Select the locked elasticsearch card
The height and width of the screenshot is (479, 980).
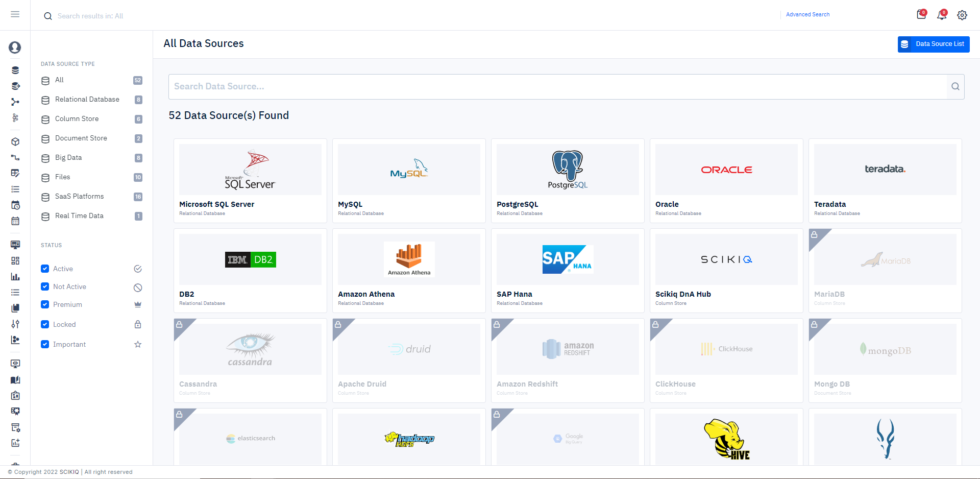coord(250,437)
